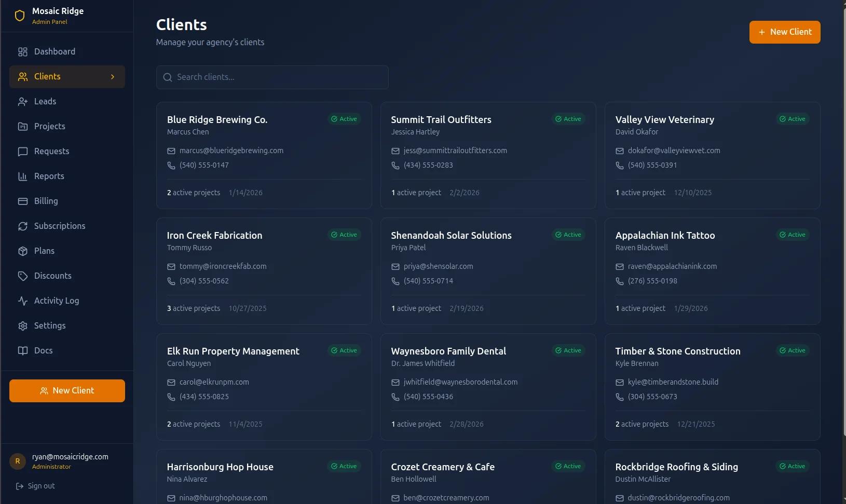Click the envelope icon on Blue Ridge Brewing card
Viewport: 846px width, 504px height.
click(x=171, y=151)
